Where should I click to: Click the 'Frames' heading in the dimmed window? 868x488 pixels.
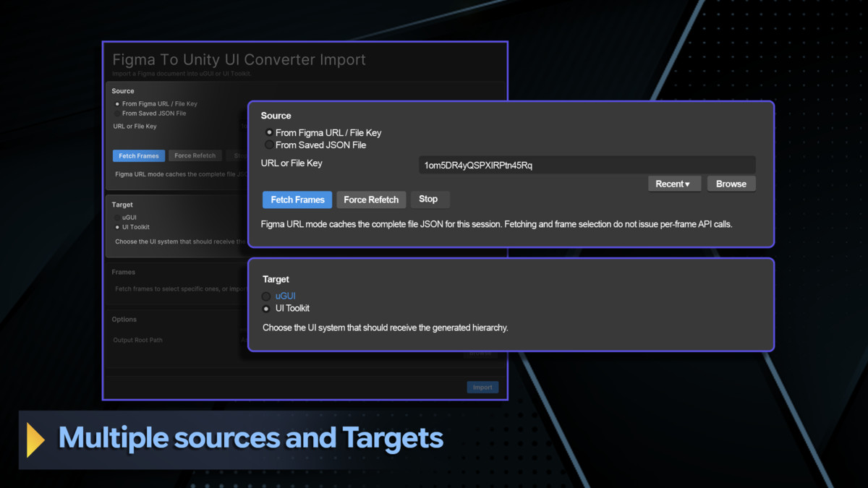coord(124,273)
